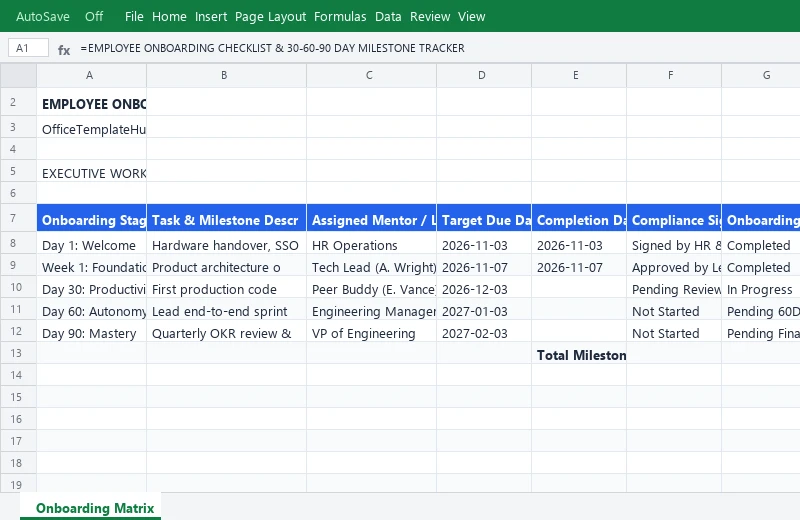Select column A header
800x520 pixels.
coord(91,76)
